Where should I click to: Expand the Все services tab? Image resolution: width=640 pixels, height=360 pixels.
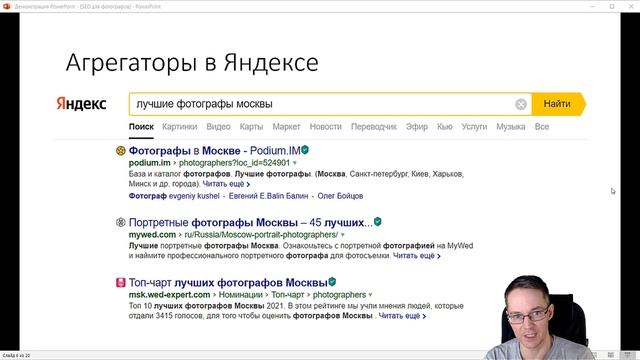point(542,127)
